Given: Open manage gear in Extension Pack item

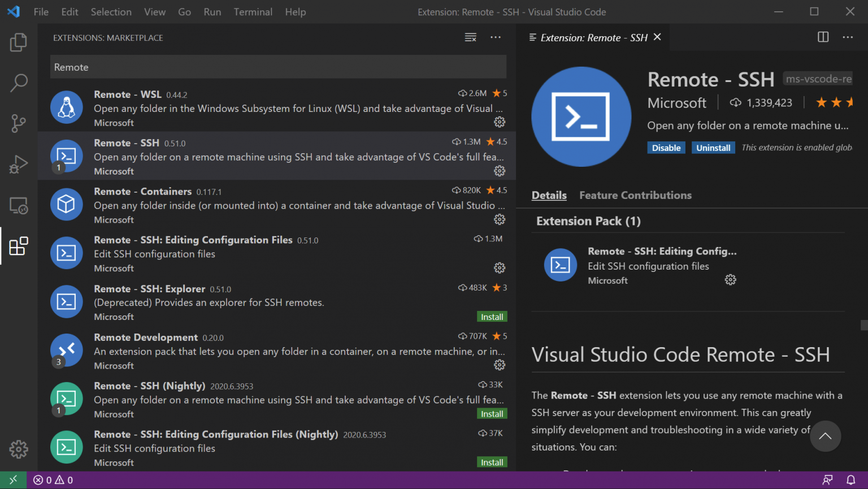Looking at the screenshot, I should point(731,280).
